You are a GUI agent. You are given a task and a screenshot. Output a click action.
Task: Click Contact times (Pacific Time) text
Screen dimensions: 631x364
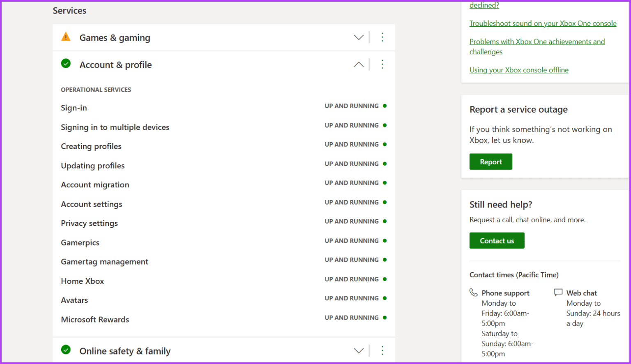(x=514, y=275)
